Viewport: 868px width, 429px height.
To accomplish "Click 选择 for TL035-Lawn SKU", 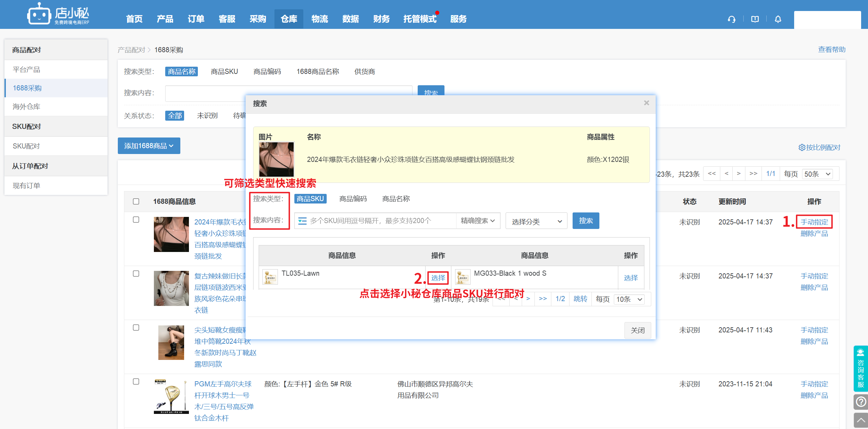I will coord(438,278).
